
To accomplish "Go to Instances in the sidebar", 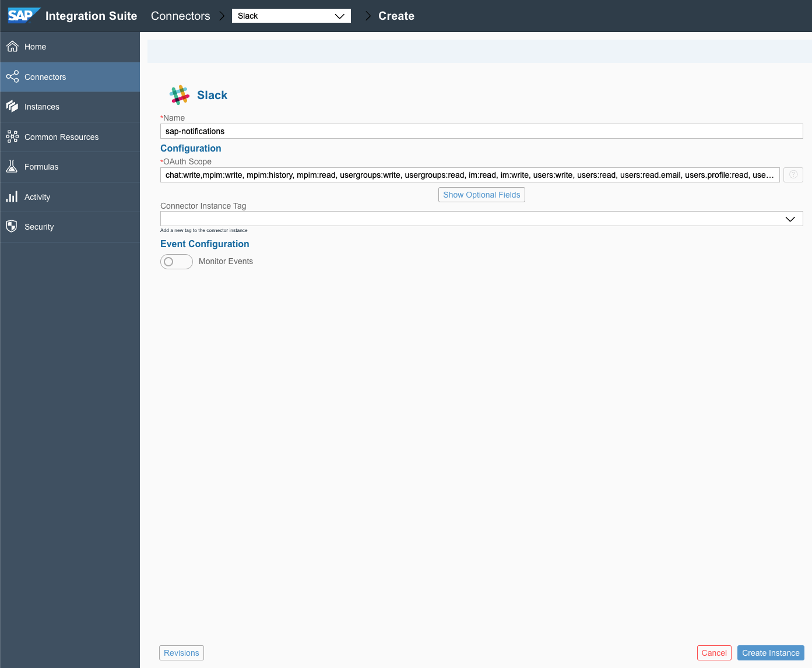I will [x=70, y=107].
